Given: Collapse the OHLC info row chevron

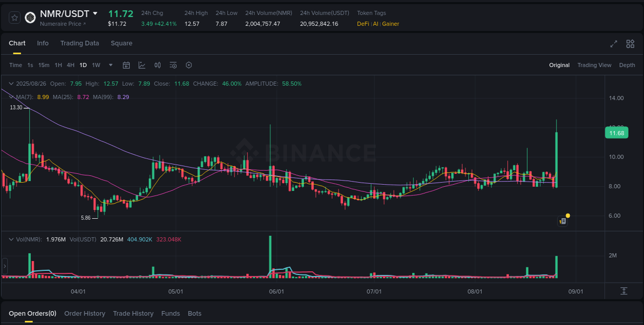Looking at the screenshot, I should (x=10, y=83).
